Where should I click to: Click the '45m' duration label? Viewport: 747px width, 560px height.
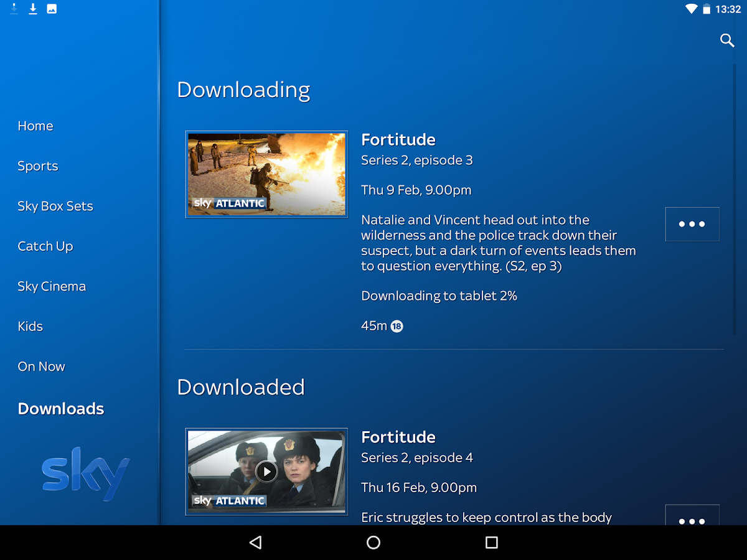(374, 326)
